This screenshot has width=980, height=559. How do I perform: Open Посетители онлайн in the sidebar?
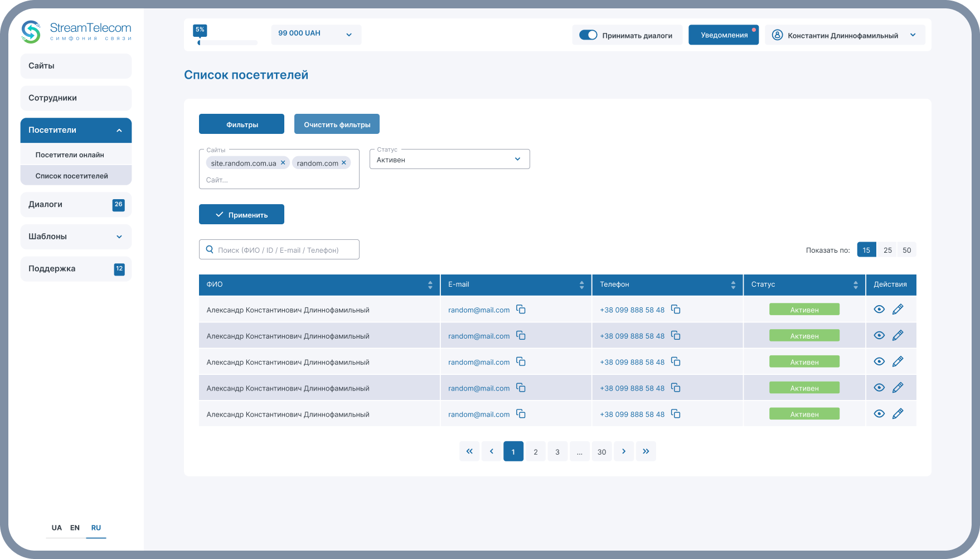point(70,155)
